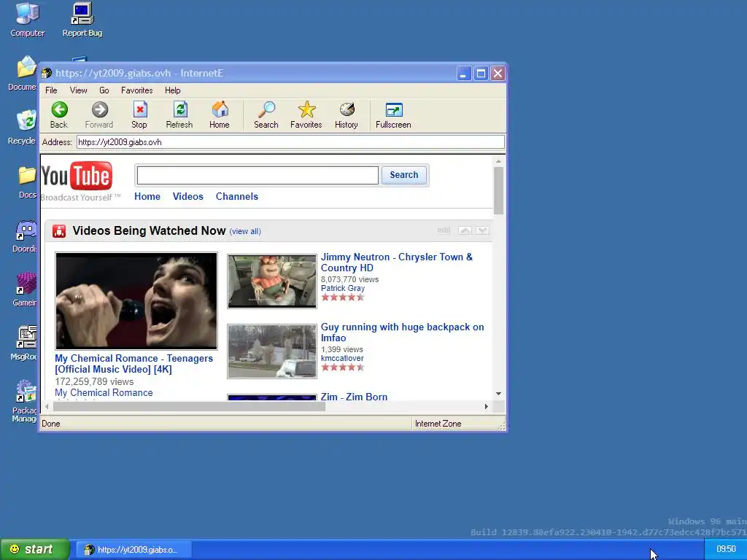Go to the Home page toolbar icon

(x=219, y=114)
